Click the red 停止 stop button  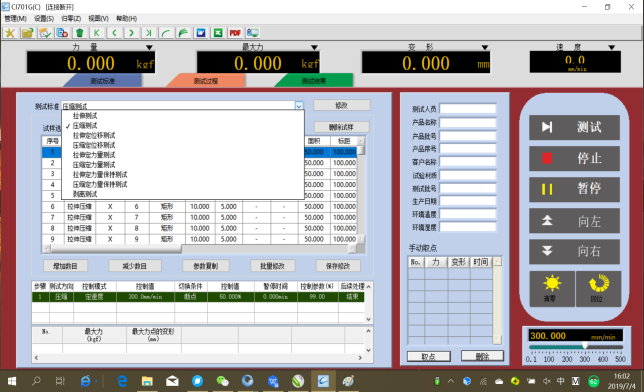coord(574,158)
